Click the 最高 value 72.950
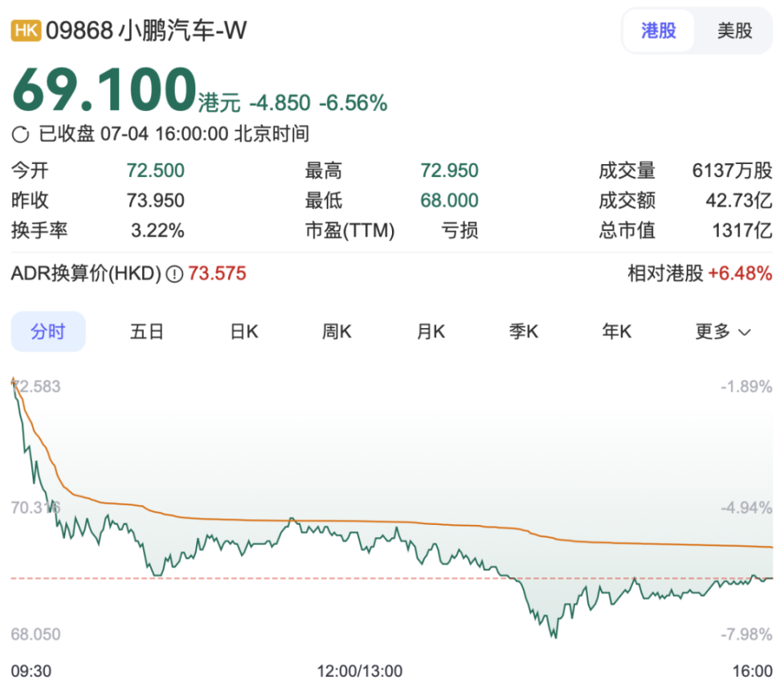 point(449,171)
